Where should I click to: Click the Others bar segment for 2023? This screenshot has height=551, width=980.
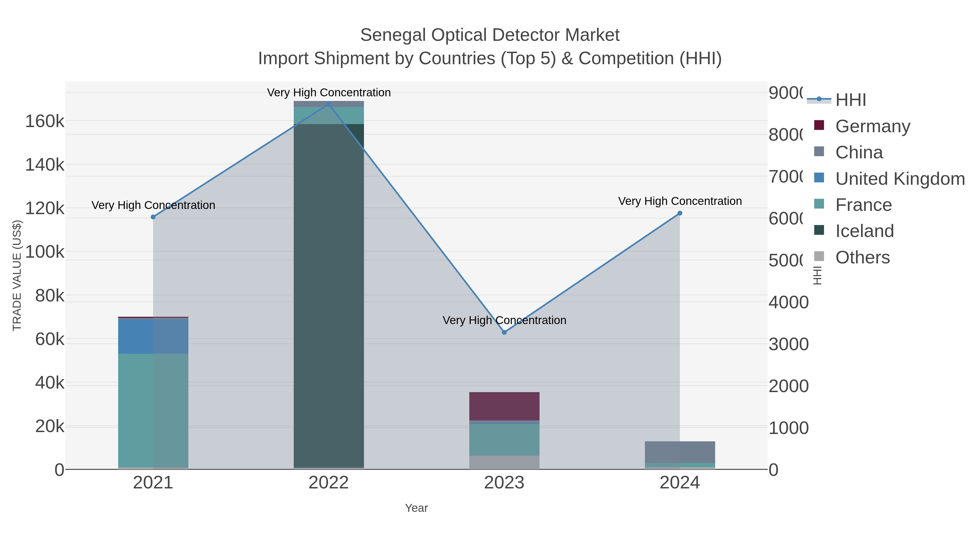pyautogui.click(x=504, y=462)
